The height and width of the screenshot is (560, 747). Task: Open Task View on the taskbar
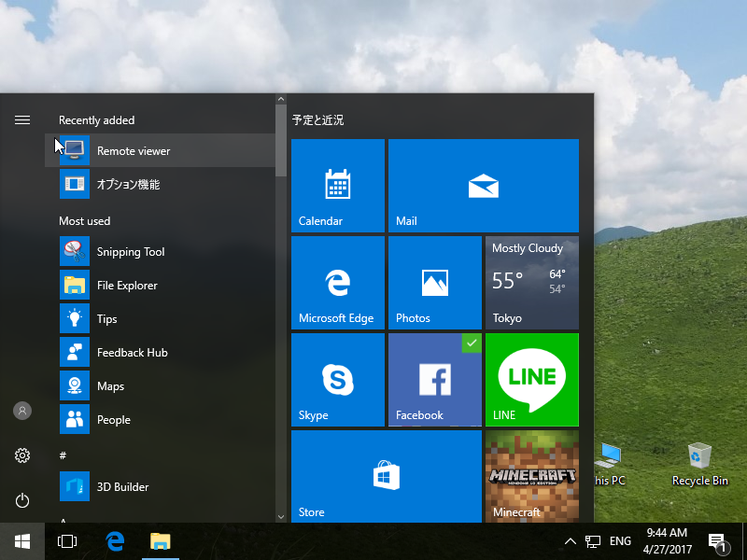(67, 541)
